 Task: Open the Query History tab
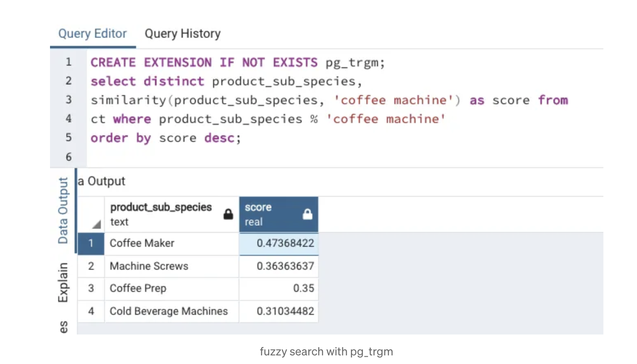182,34
